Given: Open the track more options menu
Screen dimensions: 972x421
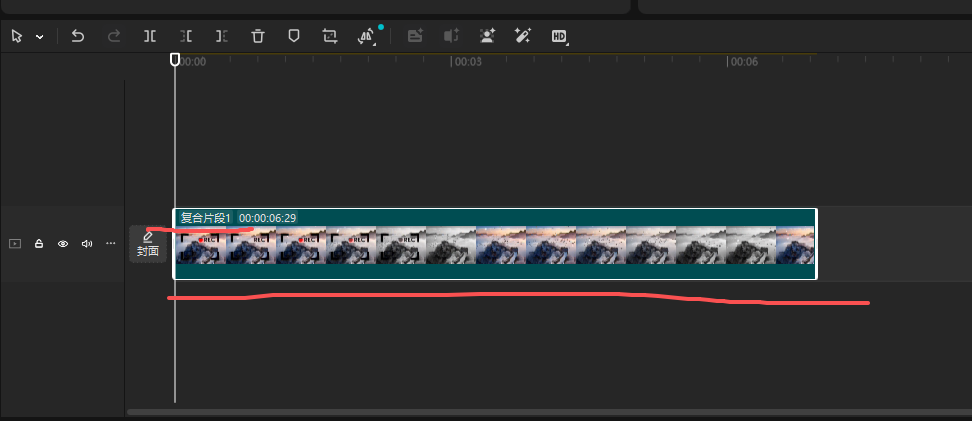Looking at the screenshot, I should (110, 243).
